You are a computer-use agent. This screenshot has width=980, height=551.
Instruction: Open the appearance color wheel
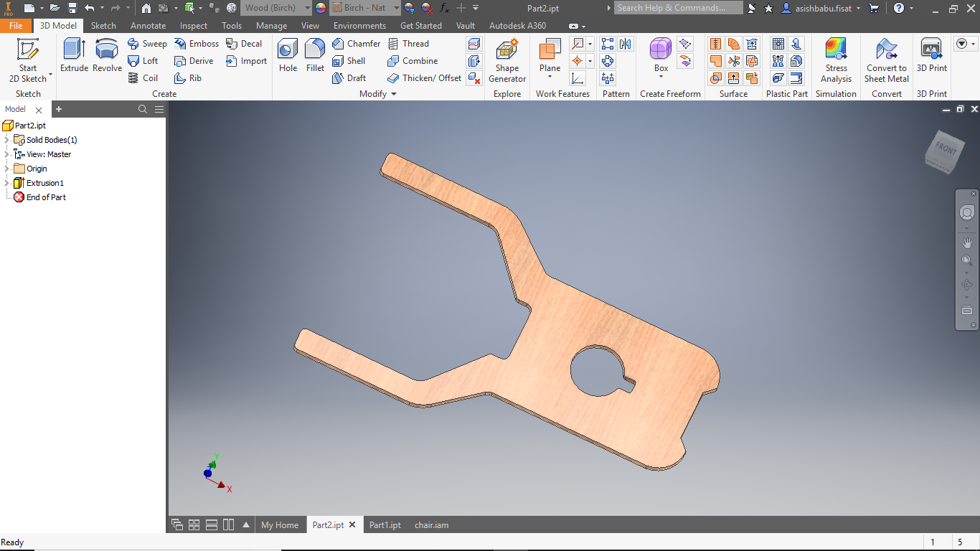(320, 8)
